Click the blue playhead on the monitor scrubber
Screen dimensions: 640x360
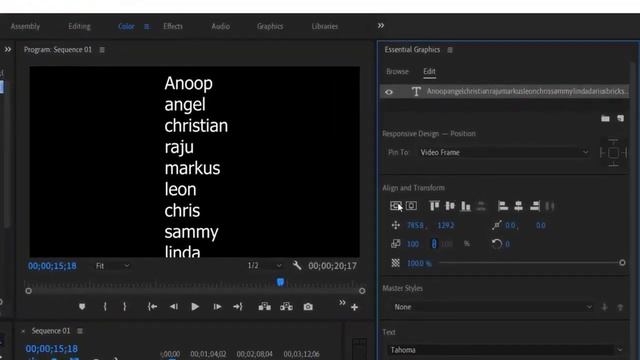[280, 282]
